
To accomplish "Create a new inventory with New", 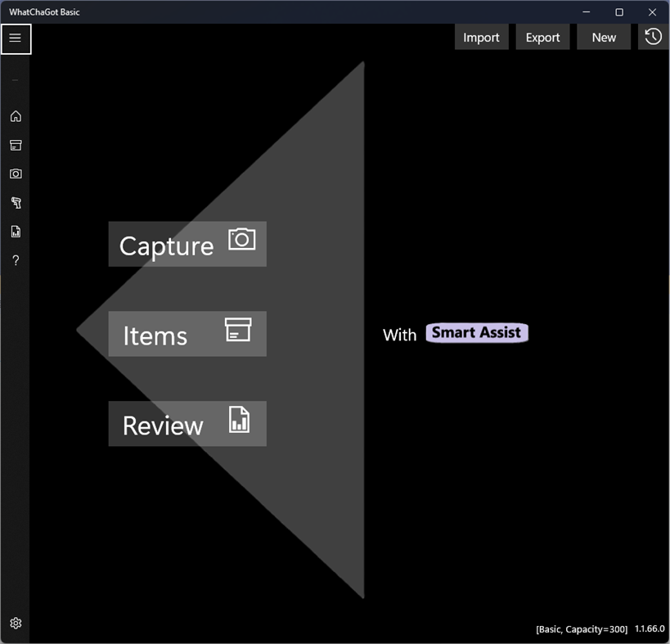I will [x=604, y=37].
